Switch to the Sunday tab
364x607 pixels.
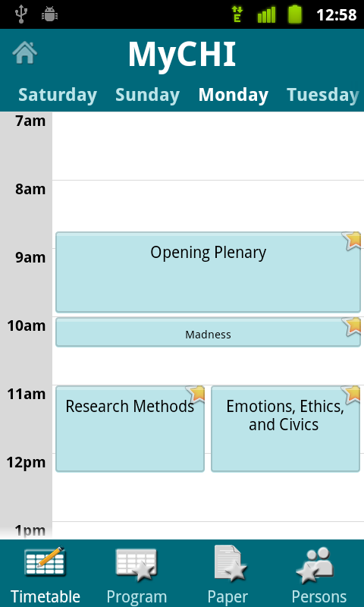(147, 95)
